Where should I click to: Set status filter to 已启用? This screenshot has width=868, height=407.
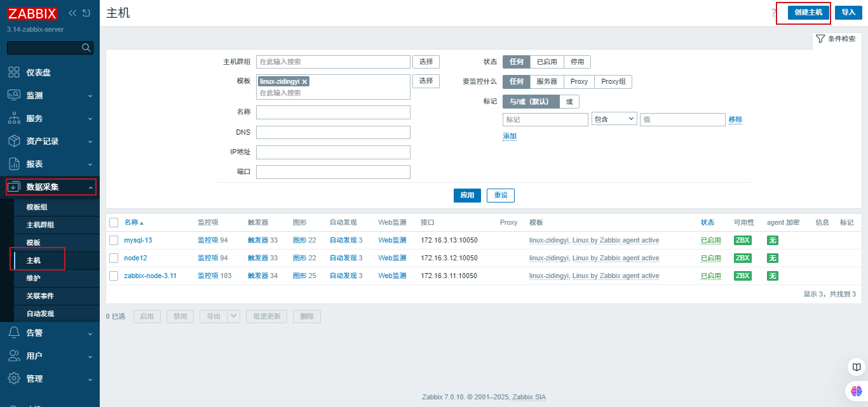click(546, 62)
